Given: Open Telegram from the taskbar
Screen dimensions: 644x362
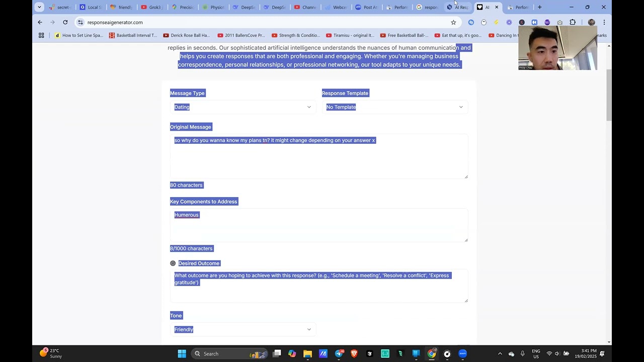Looking at the screenshot, I should tap(339, 353).
